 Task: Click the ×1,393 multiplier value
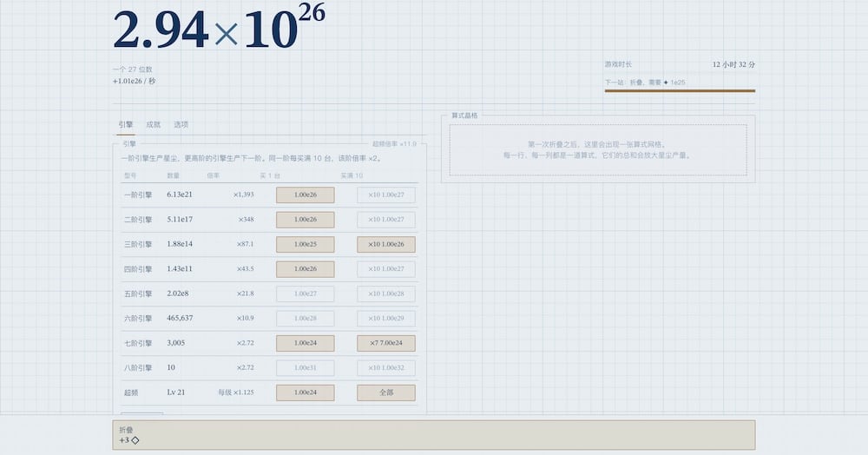(244, 195)
